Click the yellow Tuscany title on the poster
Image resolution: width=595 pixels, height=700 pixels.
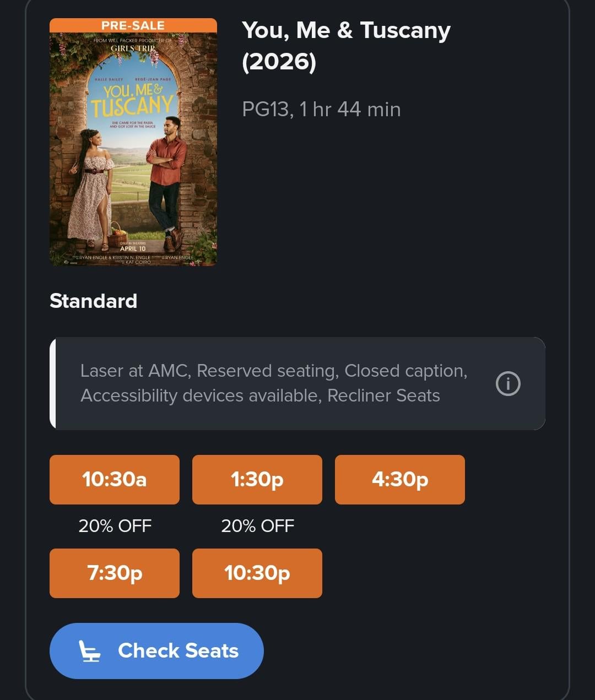132,107
